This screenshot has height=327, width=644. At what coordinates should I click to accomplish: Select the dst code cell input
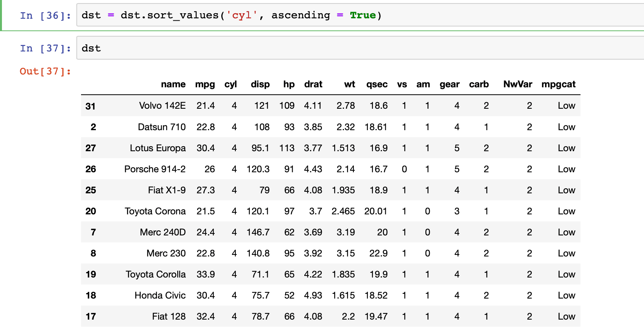click(360, 48)
